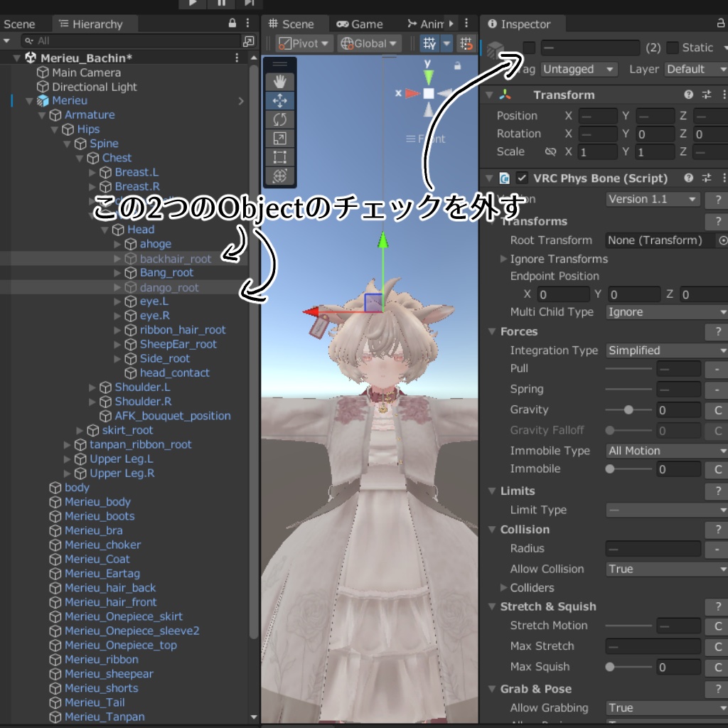Open VRC Phys Bone help icon
The height and width of the screenshot is (728, 728).
coord(688,178)
